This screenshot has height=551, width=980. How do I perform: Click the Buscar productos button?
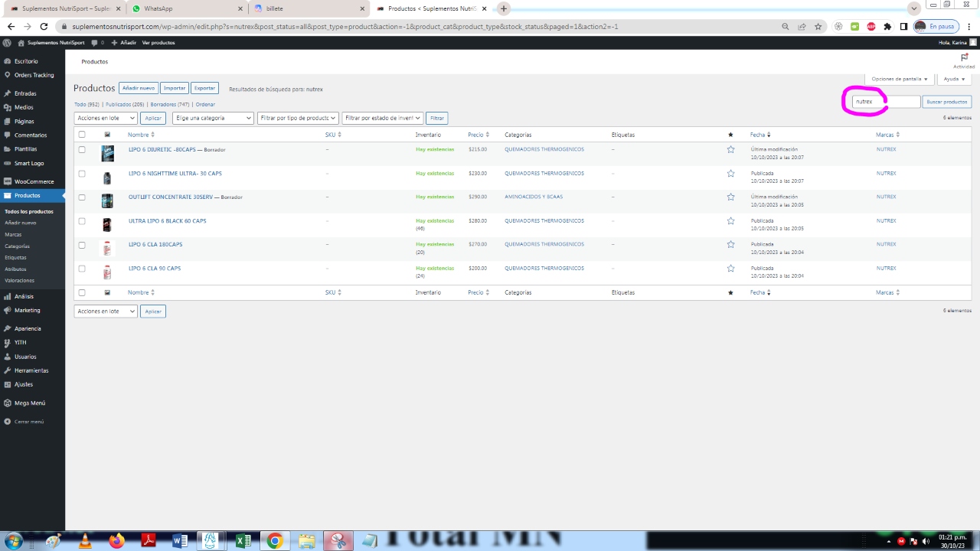(x=946, y=102)
